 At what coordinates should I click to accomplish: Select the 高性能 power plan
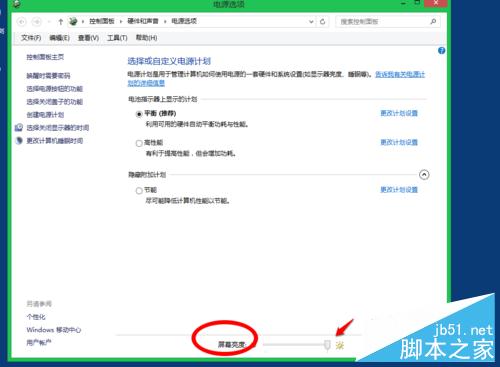(x=139, y=143)
